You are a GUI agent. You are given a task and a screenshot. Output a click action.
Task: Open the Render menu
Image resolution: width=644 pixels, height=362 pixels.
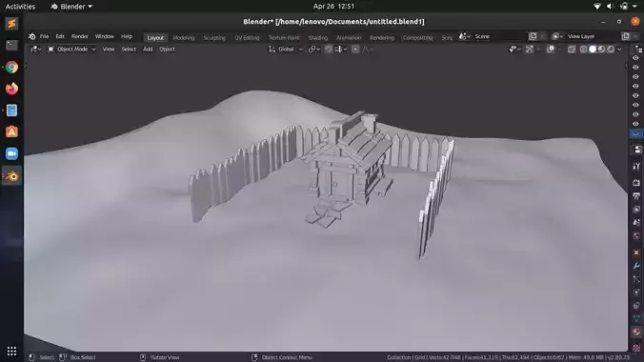tap(80, 36)
